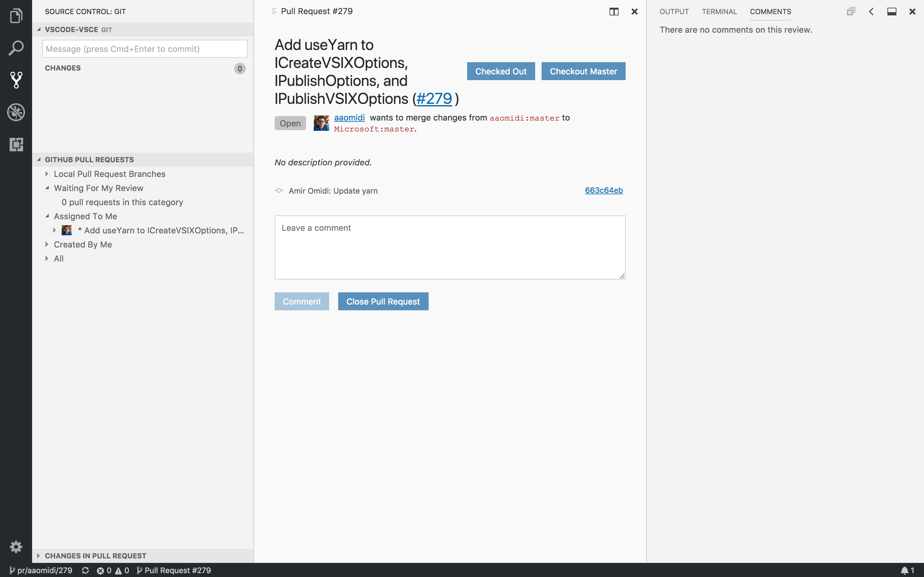Switch to the Terminal tab
The width and height of the screenshot is (924, 577).
coord(719,12)
